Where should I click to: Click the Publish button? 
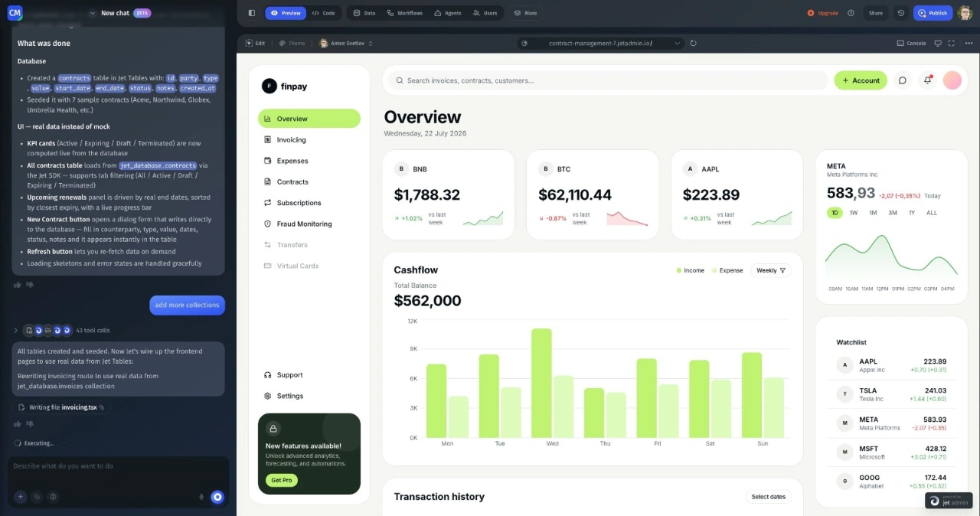click(x=933, y=13)
